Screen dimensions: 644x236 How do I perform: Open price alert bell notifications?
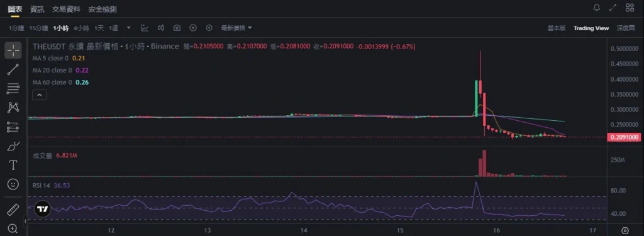pyautogui.click(x=597, y=8)
